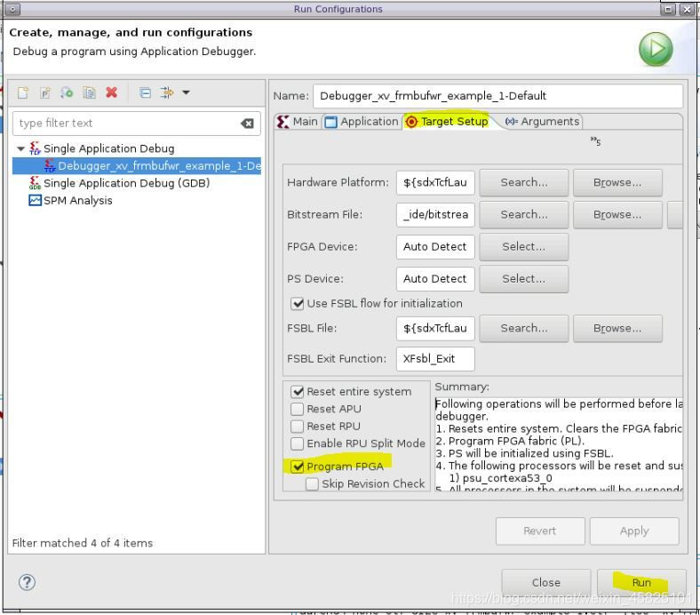Select a PS Device
Image resolution: width=700 pixels, height=615 pixels.
tap(523, 279)
